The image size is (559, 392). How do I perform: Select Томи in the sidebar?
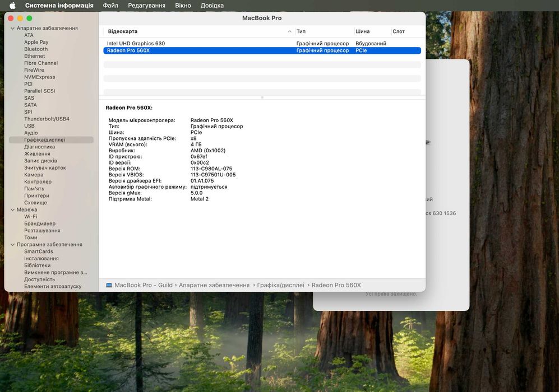pos(31,237)
